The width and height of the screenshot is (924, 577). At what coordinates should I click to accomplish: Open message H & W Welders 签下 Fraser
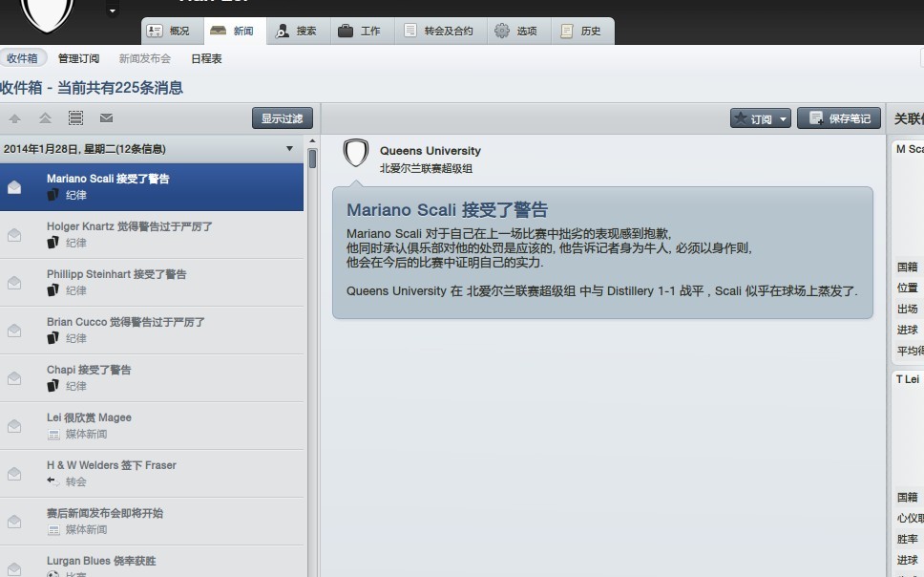[152, 474]
